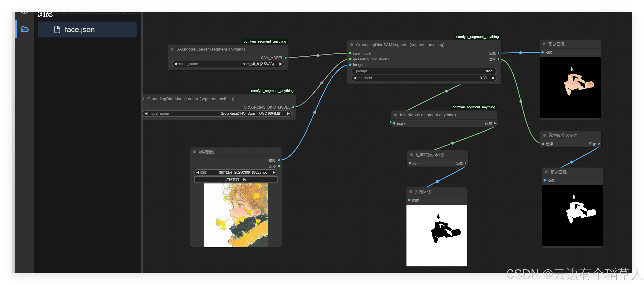Image resolution: width=644 pixels, height=285 pixels.
Task: Collapse the InvertMask node via its title dot
Action: tap(395, 115)
